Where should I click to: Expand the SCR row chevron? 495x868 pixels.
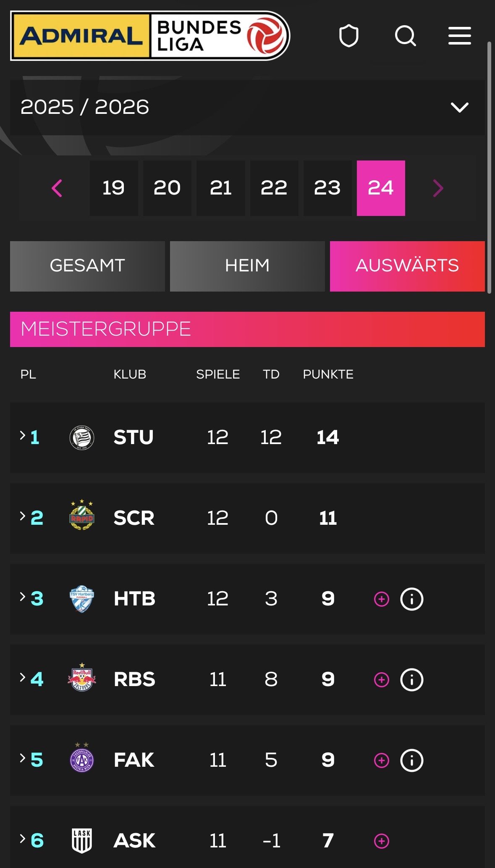coord(23,516)
